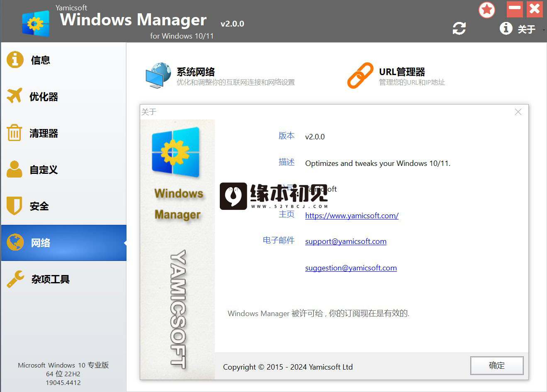
Task: Click the red star favorites icon
Action: tap(487, 10)
